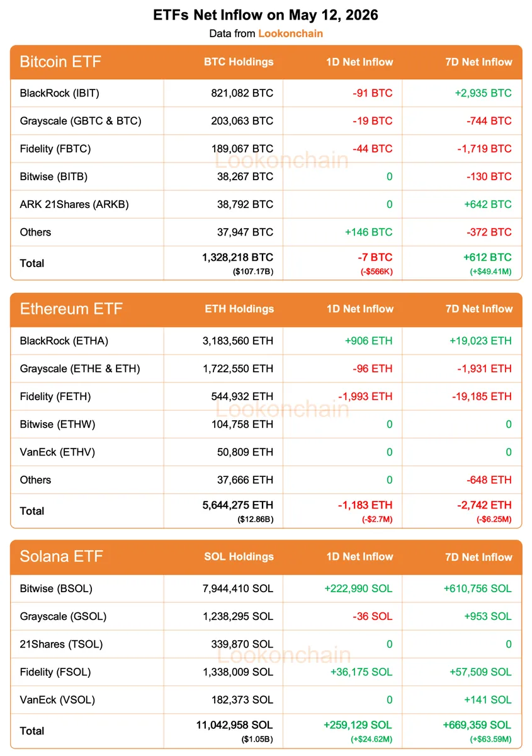
Task: Select the BlackRock (IBIT) row label
Action: point(60,93)
